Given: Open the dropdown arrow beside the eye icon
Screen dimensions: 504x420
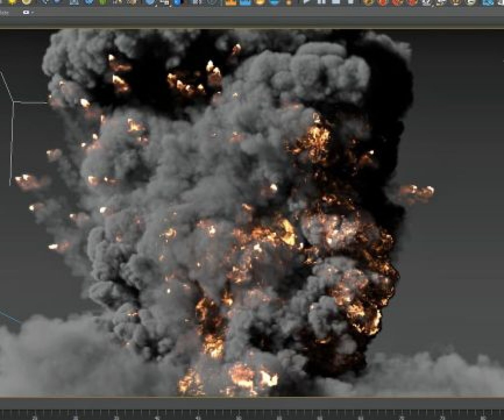Looking at the screenshot, I should coord(33,12).
